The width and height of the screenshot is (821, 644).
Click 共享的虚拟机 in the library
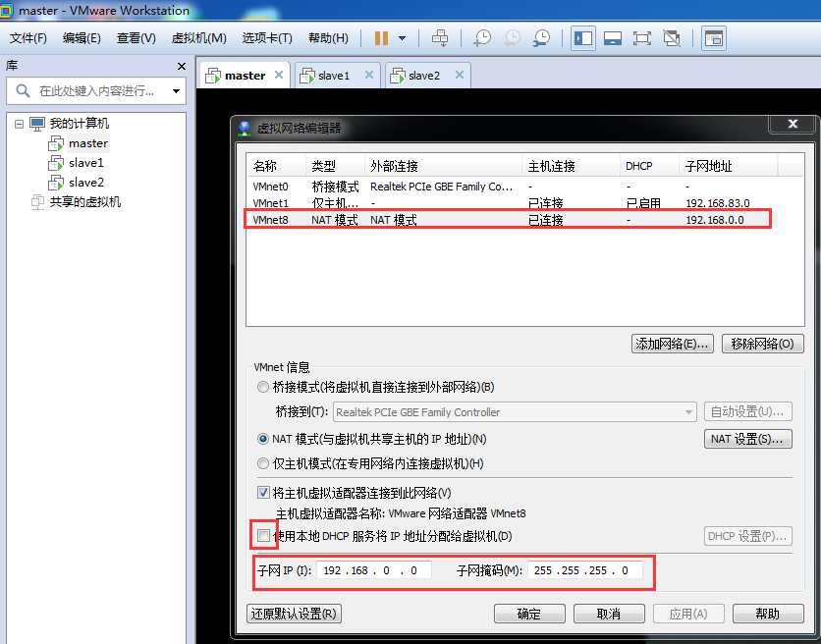pos(77,202)
